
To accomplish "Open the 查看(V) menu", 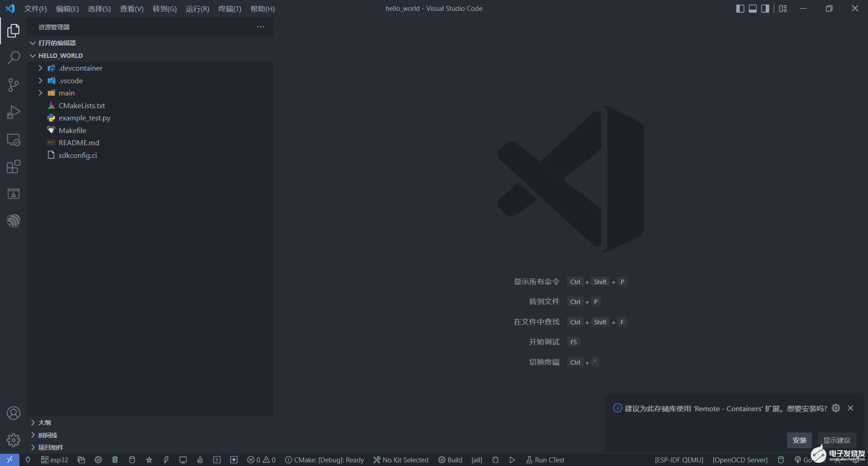I will click(x=132, y=9).
